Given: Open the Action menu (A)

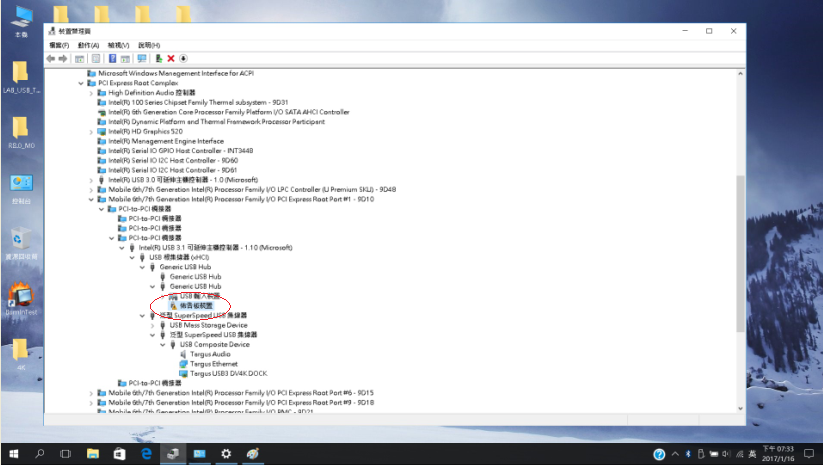Looking at the screenshot, I should [x=88, y=45].
